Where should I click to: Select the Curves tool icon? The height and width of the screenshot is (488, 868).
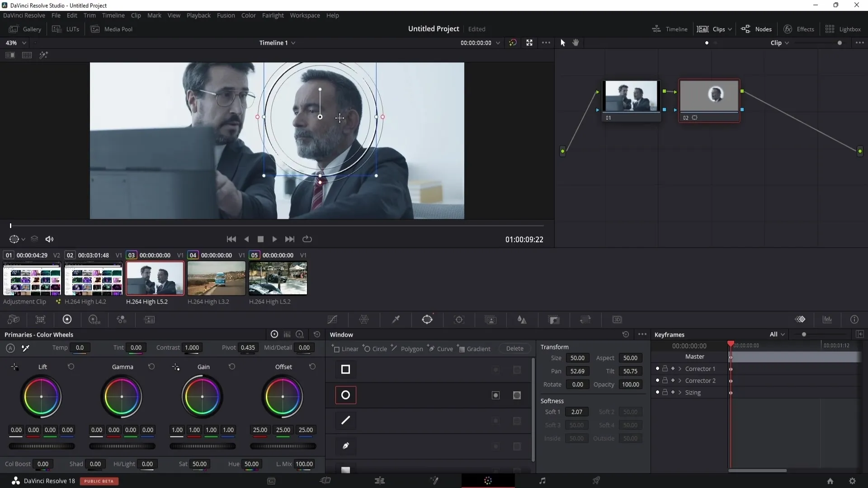coord(333,319)
